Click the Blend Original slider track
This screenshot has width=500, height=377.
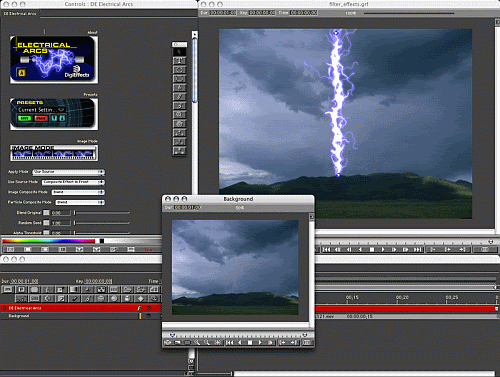pos(102,213)
